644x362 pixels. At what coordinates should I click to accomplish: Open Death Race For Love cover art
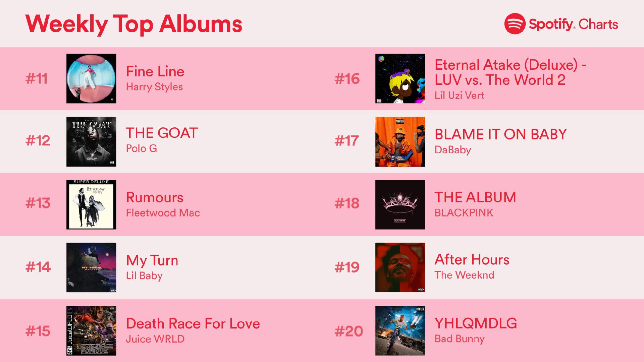[x=91, y=330]
